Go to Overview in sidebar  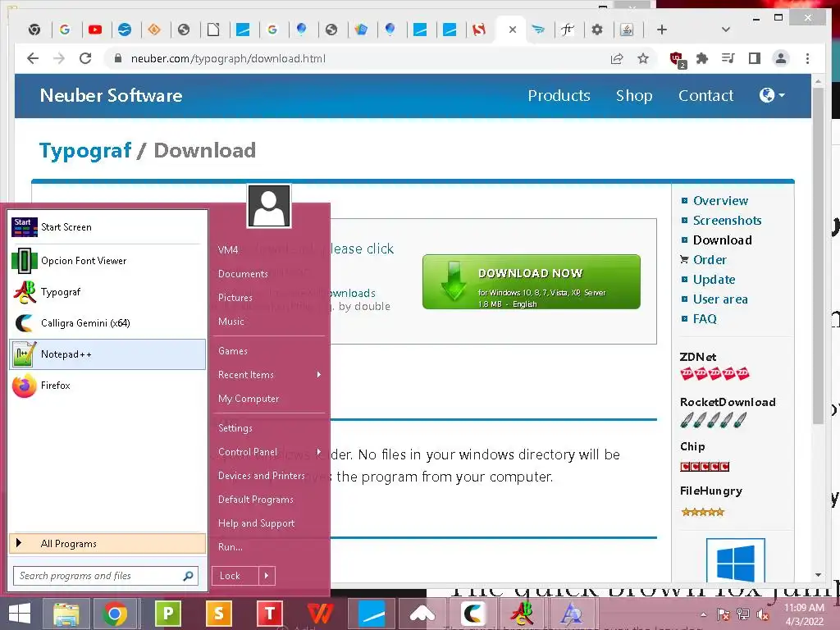pos(720,201)
